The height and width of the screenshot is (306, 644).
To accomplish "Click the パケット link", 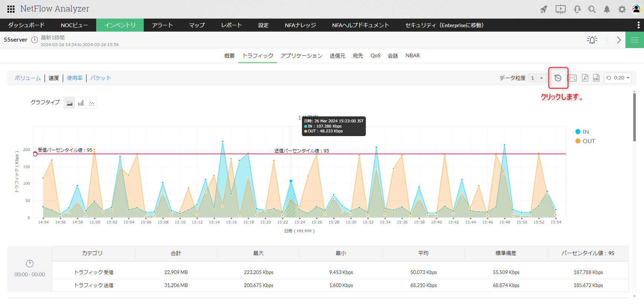I will coord(101,78).
